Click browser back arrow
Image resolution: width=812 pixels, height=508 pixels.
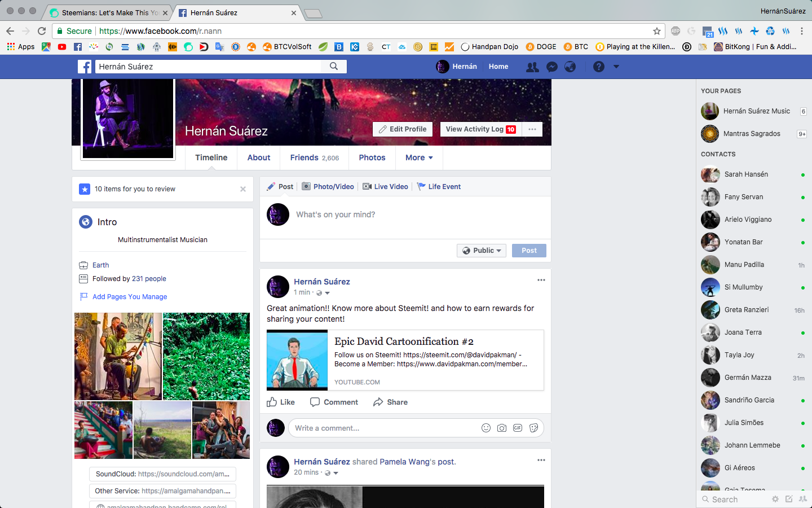click(x=10, y=31)
